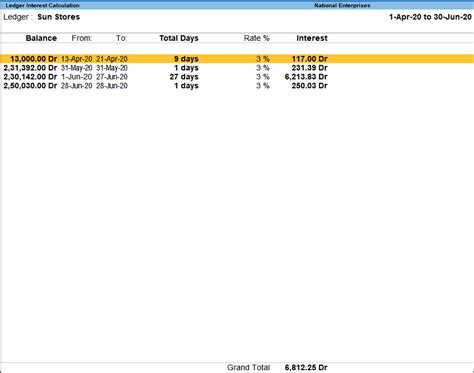Click the 1-Apr-20 to 30-Jun-20 period
This screenshot has height=373, width=474.
tap(430, 17)
